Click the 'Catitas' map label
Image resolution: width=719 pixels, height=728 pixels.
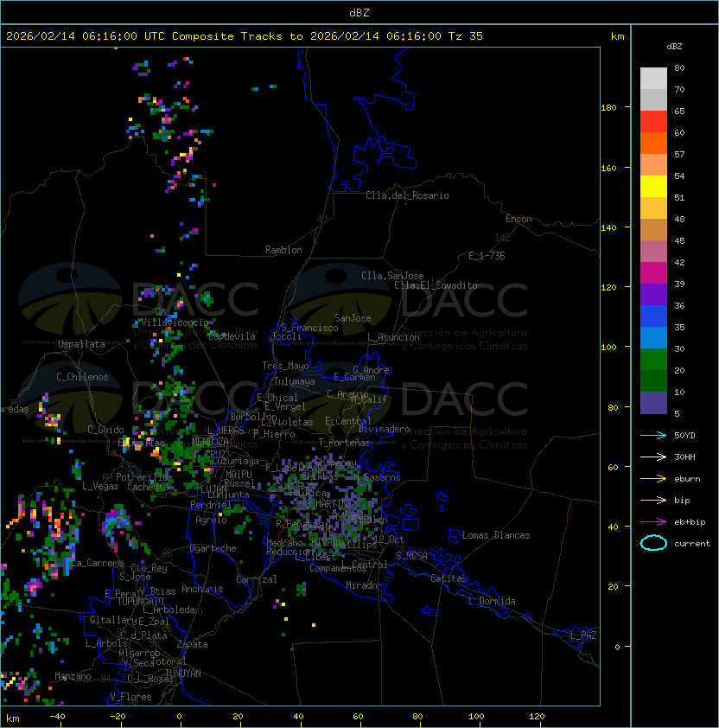(x=449, y=578)
